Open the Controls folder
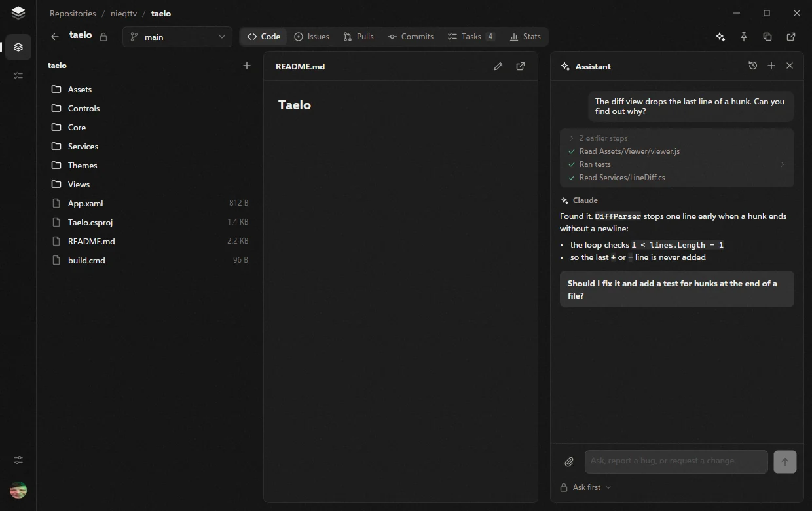Viewport: 812px width, 511px height. click(x=150, y=108)
